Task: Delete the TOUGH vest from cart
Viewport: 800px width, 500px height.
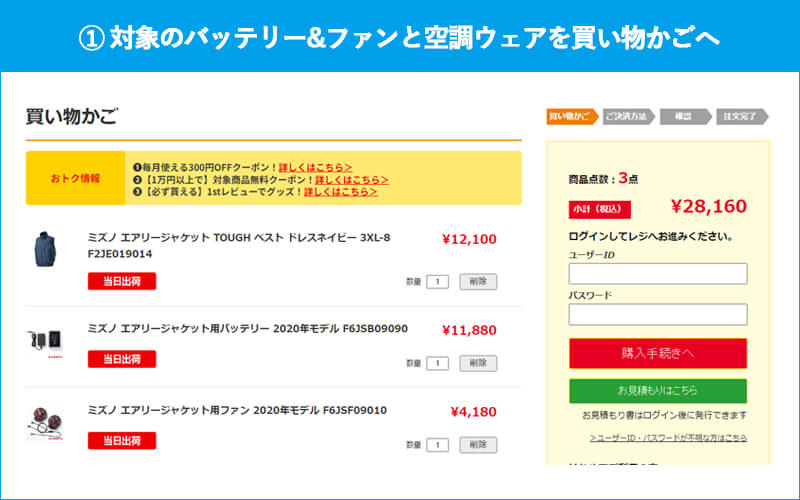Action: [478, 282]
